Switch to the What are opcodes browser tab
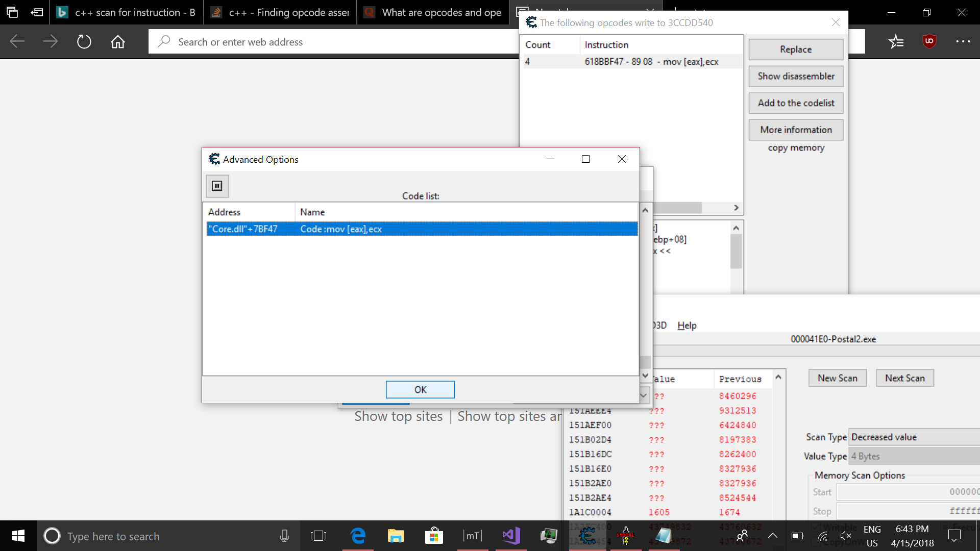This screenshot has width=980, height=551. pos(433,12)
